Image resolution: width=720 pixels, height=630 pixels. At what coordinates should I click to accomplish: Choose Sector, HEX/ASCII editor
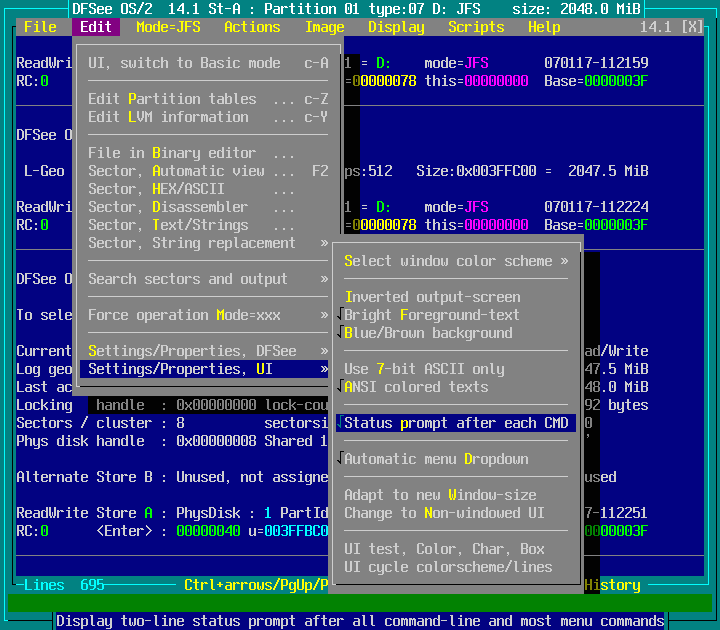click(x=208, y=189)
